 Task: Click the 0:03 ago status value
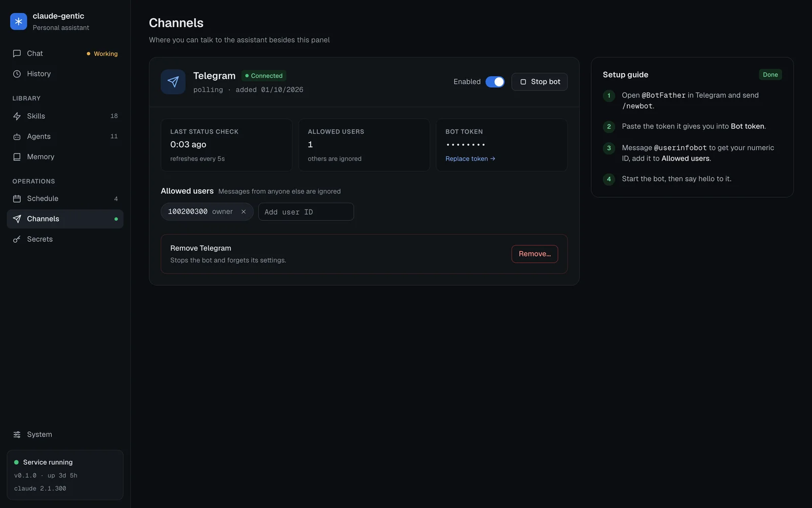click(188, 145)
